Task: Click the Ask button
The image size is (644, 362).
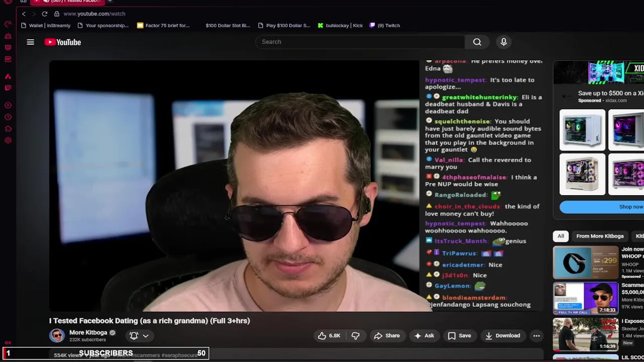Action: pyautogui.click(x=424, y=335)
